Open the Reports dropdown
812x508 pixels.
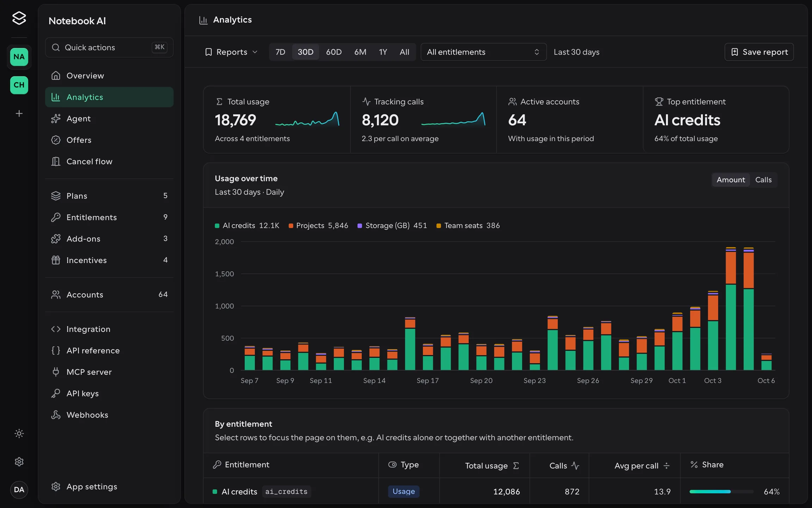click(x=231, y=52)
